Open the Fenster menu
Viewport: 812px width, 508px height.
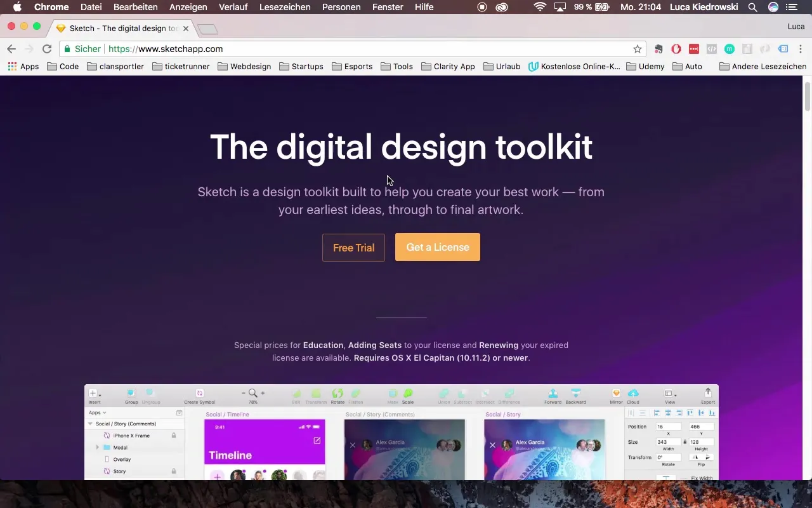point(388,7)
